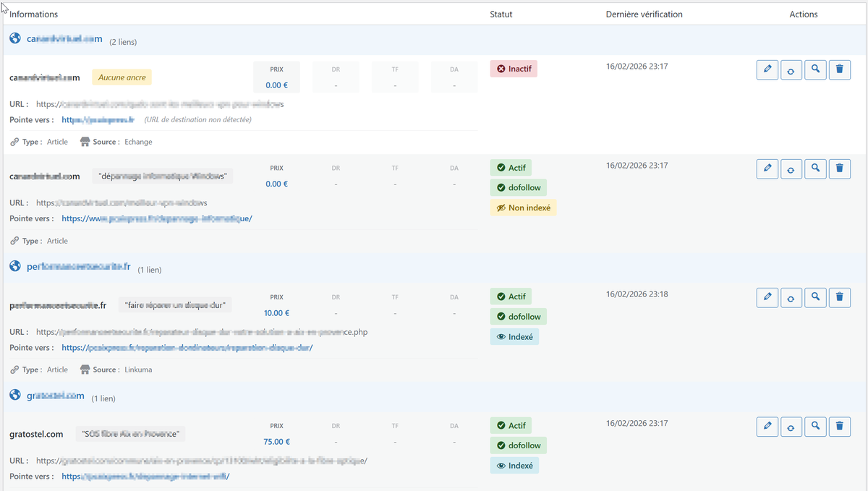This screenshot has width=868, height=491.
Task: Click 'Indexé' badge in the 75.00 € row
Action: point(514,465)
